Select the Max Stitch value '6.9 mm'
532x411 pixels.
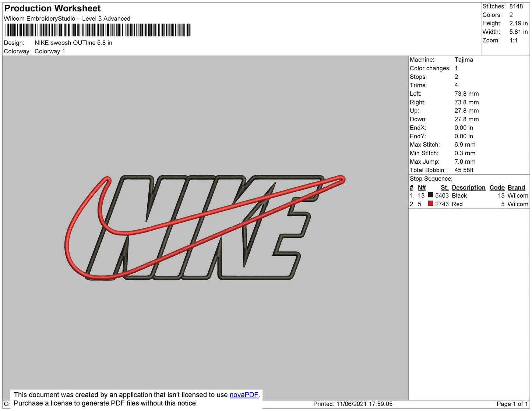[x=465, y=145]
